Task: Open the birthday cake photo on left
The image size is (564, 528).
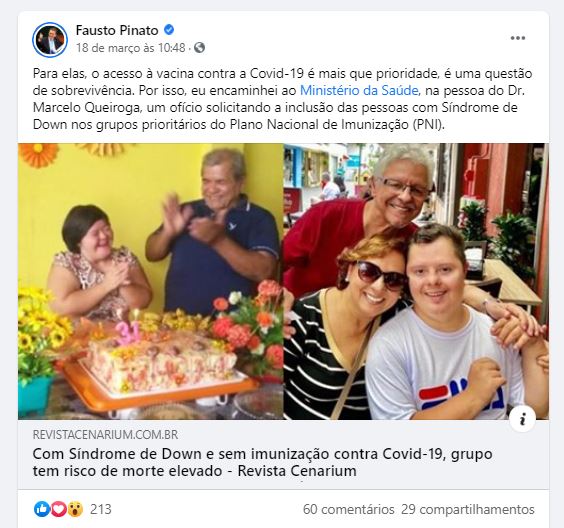Action: click(150, 281)
